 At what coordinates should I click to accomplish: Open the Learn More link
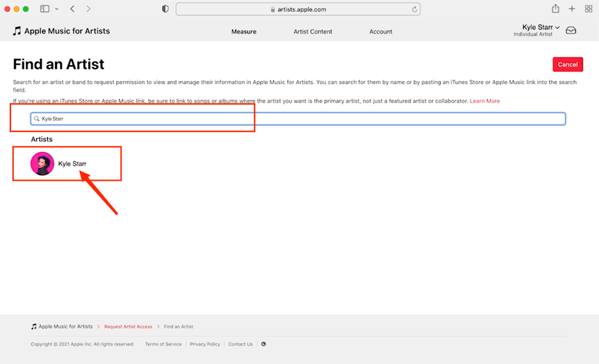click(485, 101)
